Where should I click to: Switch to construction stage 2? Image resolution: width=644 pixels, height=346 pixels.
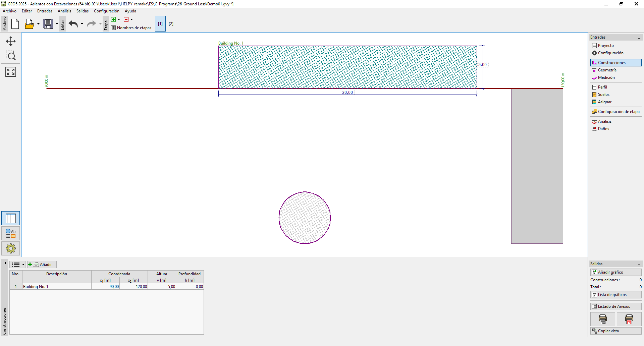coord(171,24)
